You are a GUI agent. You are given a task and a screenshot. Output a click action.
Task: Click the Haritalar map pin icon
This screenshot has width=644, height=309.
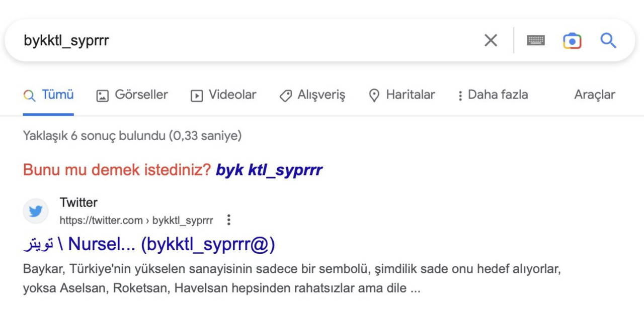pyautogui.click(x=374, y=95)
